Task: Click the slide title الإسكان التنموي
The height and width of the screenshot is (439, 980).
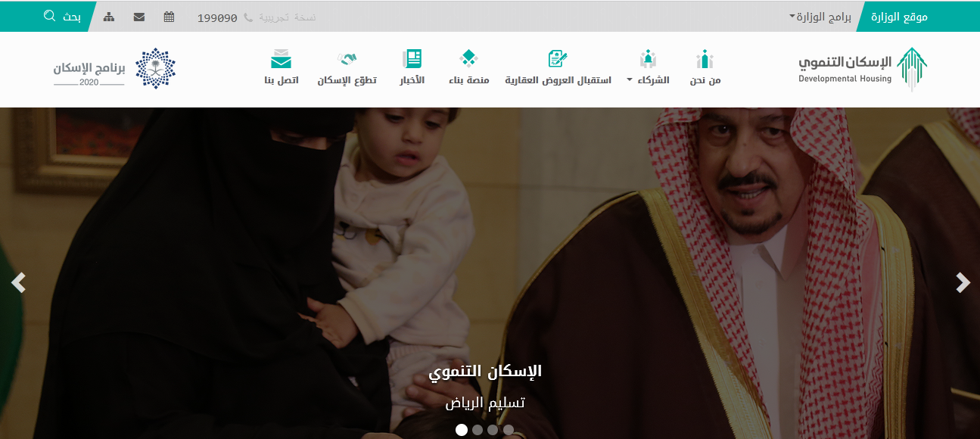Action: [x=485, y=372]
